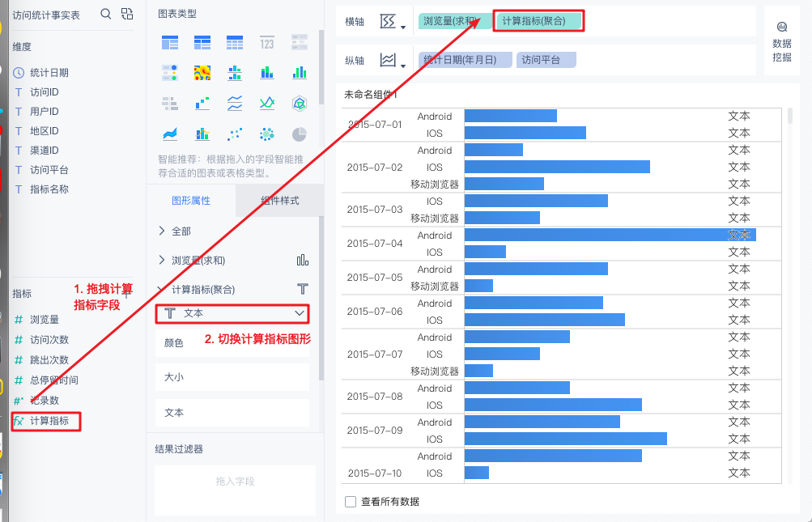Select the radar chart type
Image resolution: width=812 pixels, height=522 pixels.
(x=300, y=104)
